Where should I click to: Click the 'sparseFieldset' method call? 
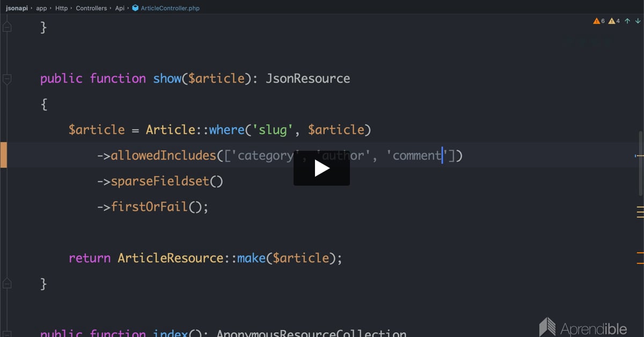pos(160,181)
